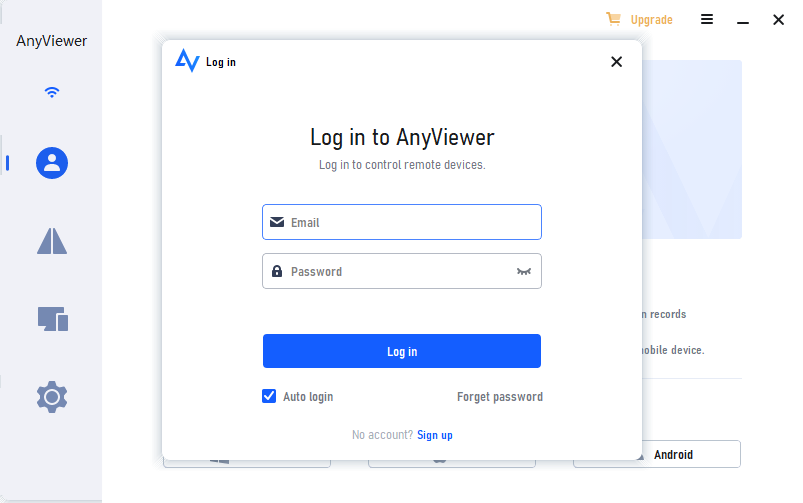Click the 'No account?' text
The height and width of the screenshot is (503, 803).
pyautogui.click(x=382, y=435)
